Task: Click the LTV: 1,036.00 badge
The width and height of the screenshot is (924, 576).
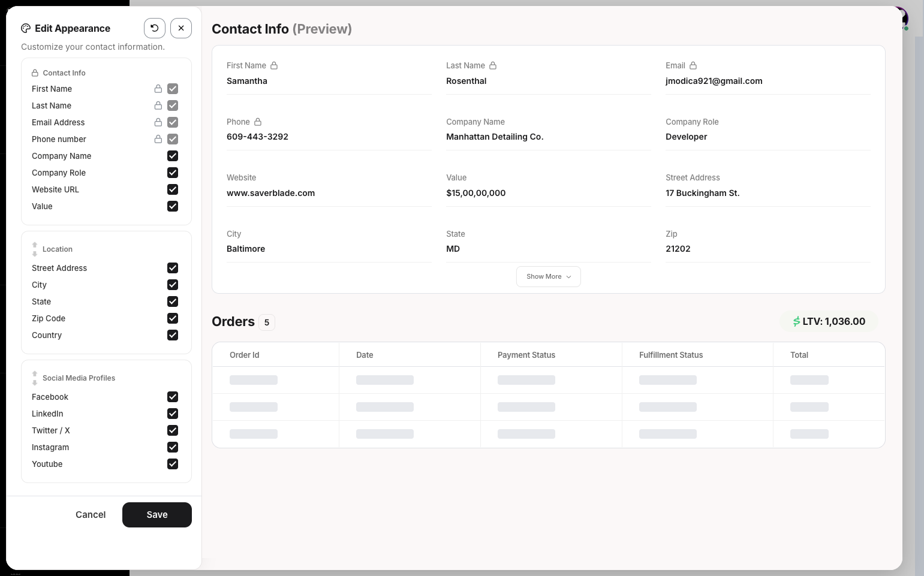Action: [x=829, y=321]
